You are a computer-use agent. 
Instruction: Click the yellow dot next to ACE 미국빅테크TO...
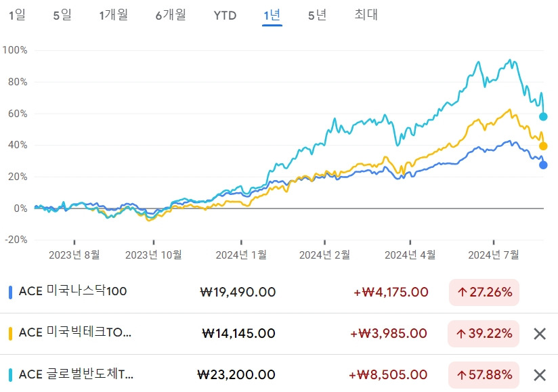[11, 333]
